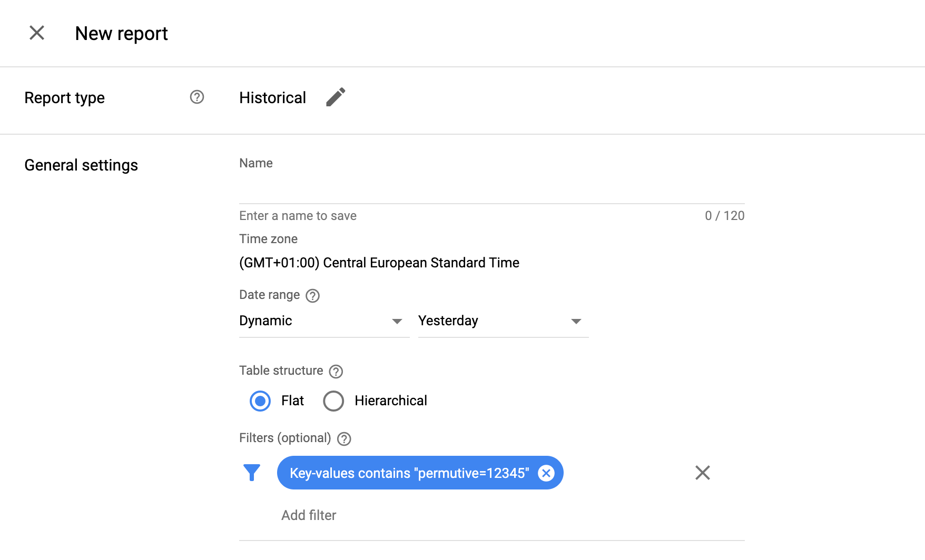Open Date range help icon
The image size is (925, 560).
(313, 296)
